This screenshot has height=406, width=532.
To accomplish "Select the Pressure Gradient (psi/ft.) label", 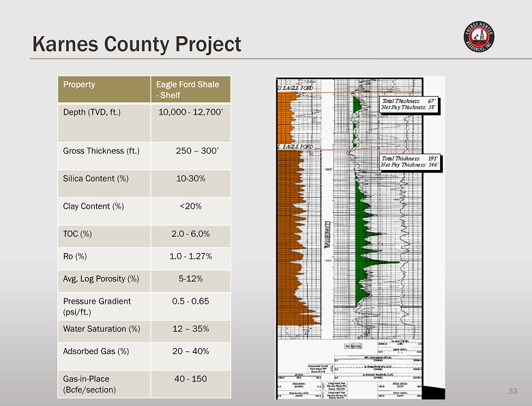I will [x=97, y=306].
